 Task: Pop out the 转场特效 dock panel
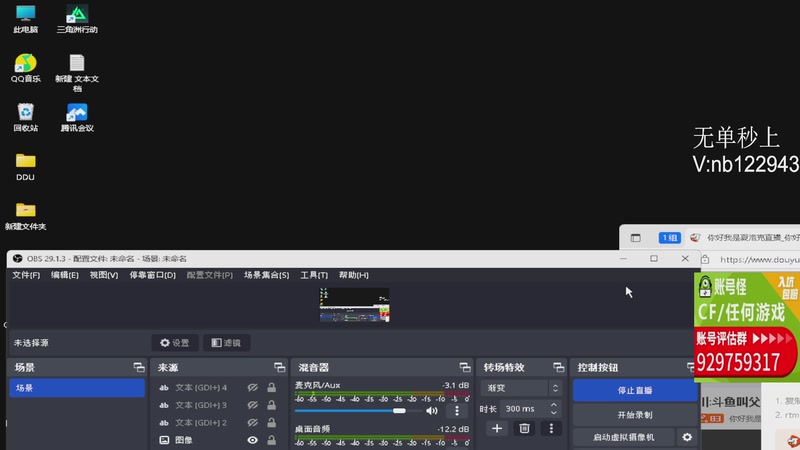558,367
